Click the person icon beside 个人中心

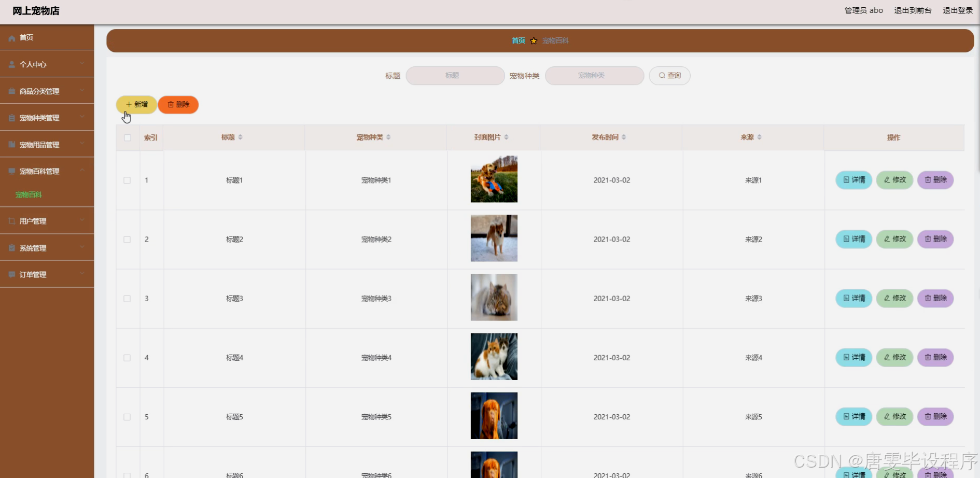12,64
